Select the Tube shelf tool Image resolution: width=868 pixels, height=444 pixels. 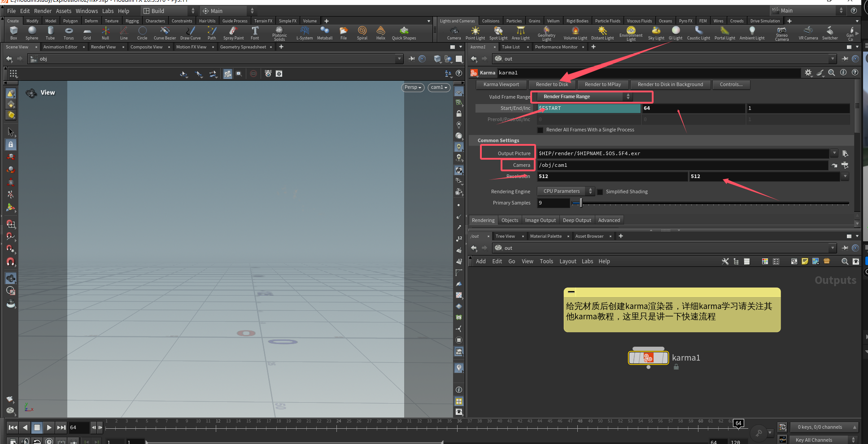[x=50, y=33]
